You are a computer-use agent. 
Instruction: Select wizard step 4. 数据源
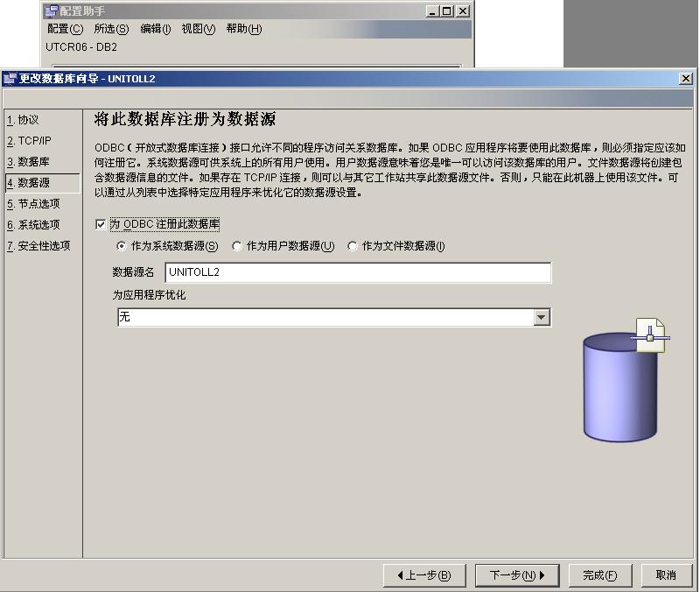pos(43,183)
